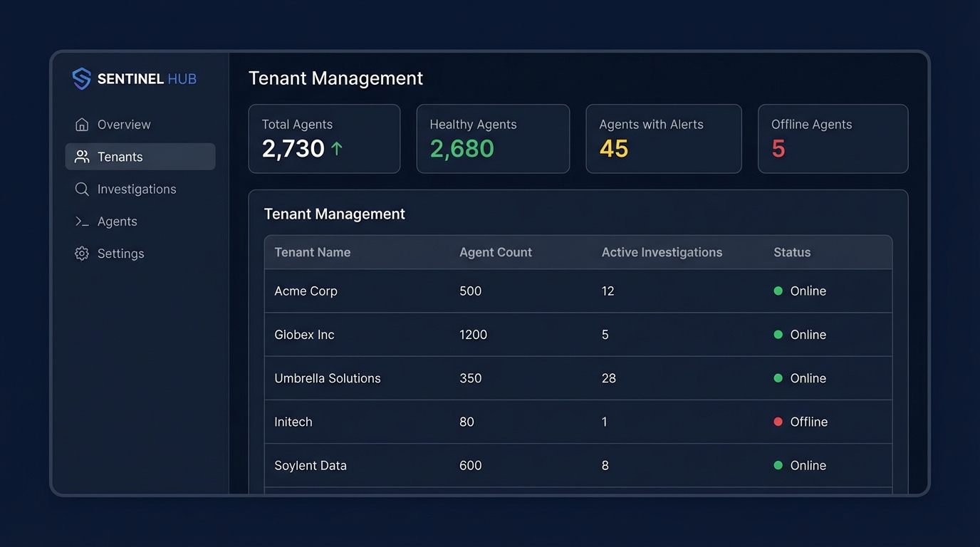This screenshot has width=980, height=547.
Task: Sort by the Active Investigations header
Action: [662, 252]
